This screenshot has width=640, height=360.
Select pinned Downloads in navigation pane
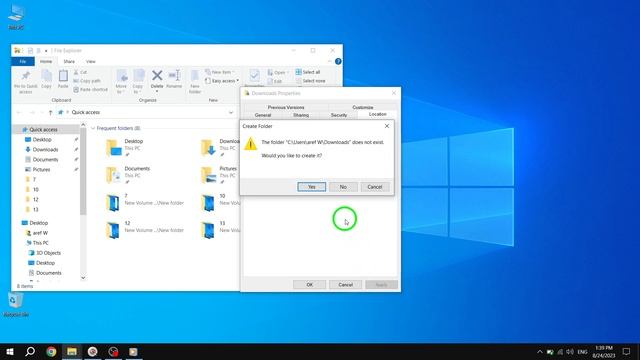[45, 149]
